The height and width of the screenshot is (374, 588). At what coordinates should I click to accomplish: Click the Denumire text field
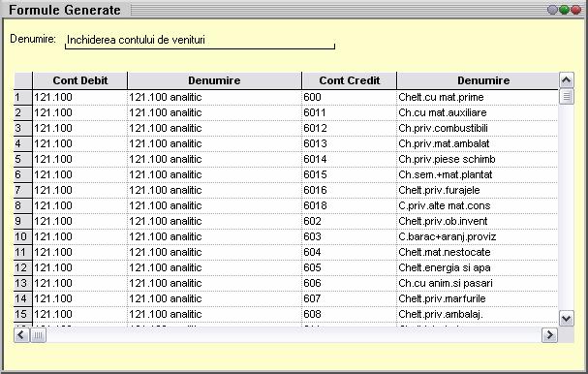click(200, 41)
